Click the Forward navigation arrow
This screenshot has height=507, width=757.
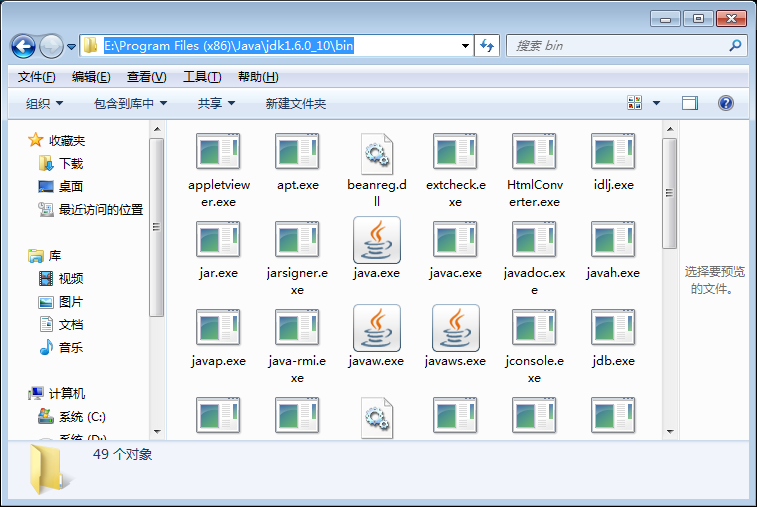tap(51, 46)
